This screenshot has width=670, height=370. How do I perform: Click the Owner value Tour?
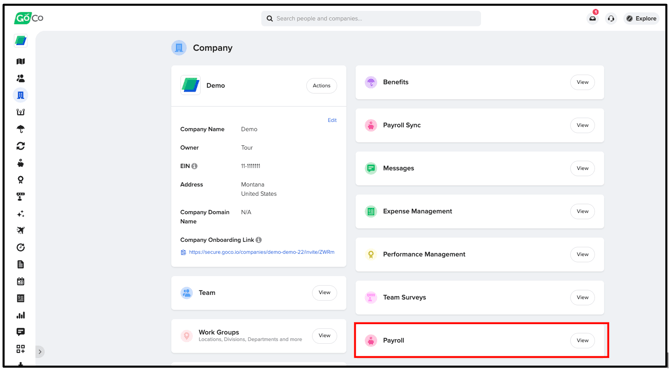(247, 148)
